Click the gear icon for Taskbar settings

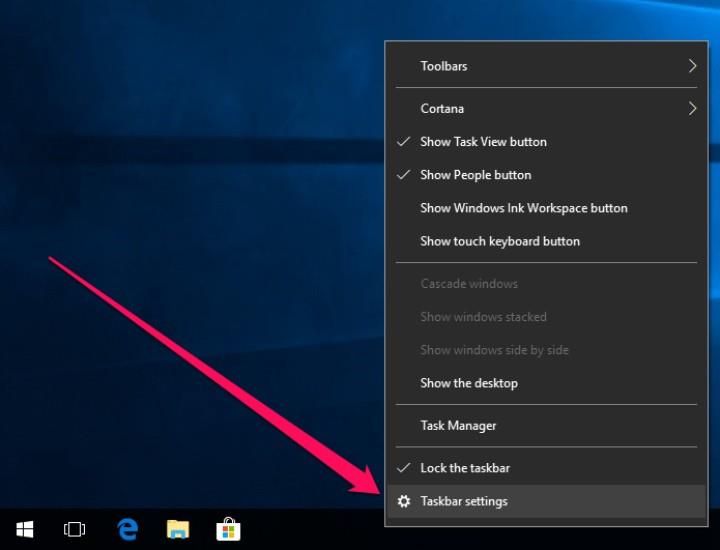click(x=404, y=501)
